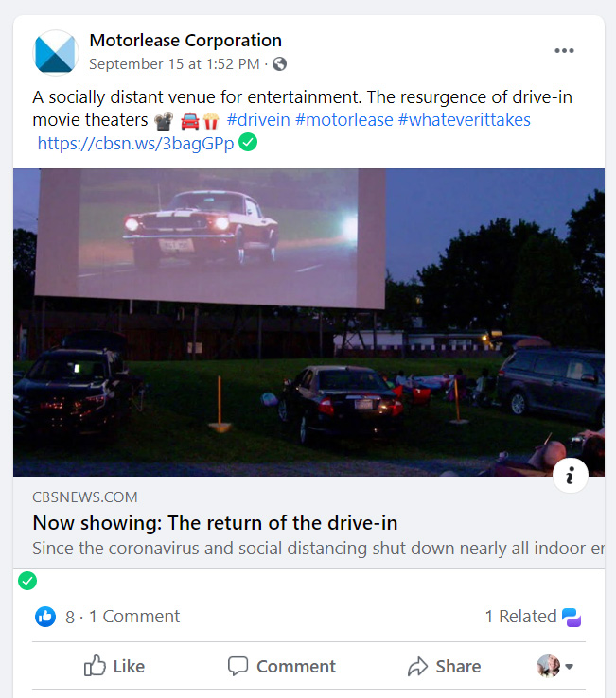Open the drive-in theater preview image
The height and width of the screenshot is (698, 616).
click(308, 323)
